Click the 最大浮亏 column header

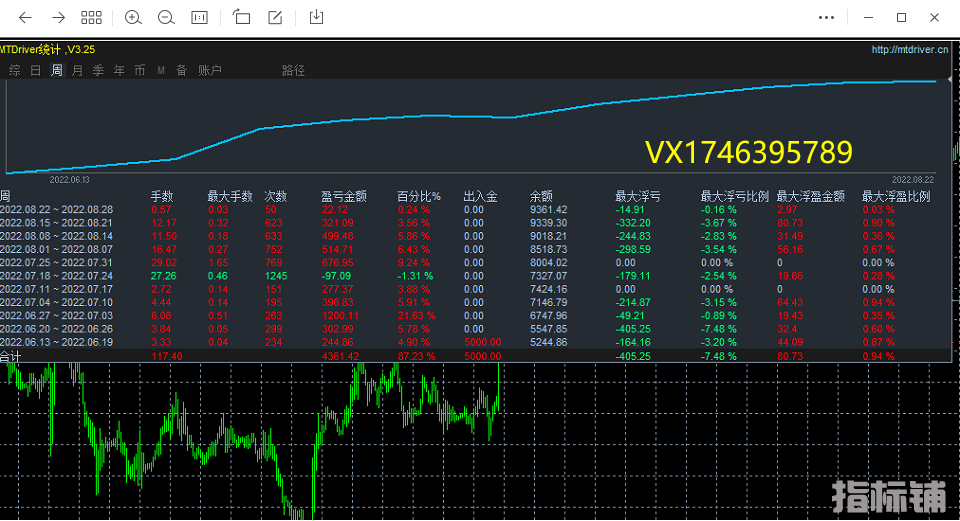tap(635, 196)
